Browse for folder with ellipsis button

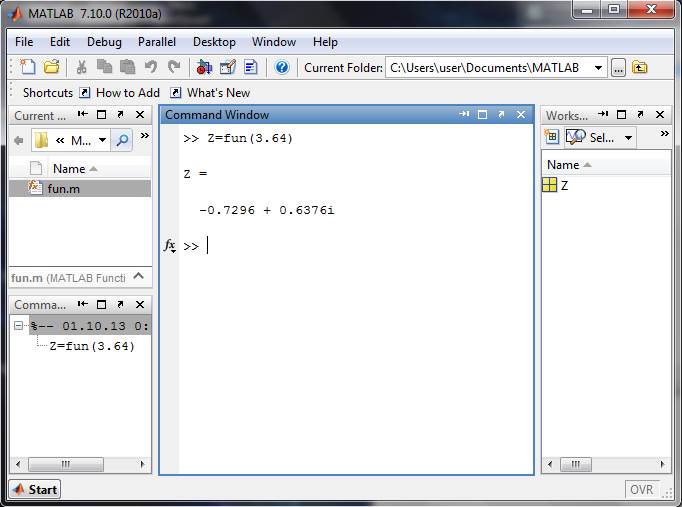coord(618,68)
